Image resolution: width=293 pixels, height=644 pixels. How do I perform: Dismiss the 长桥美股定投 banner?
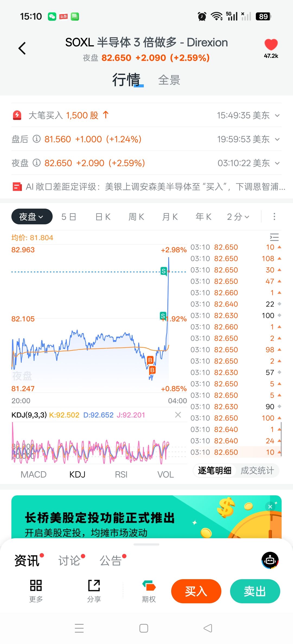(x=270, y=506)
